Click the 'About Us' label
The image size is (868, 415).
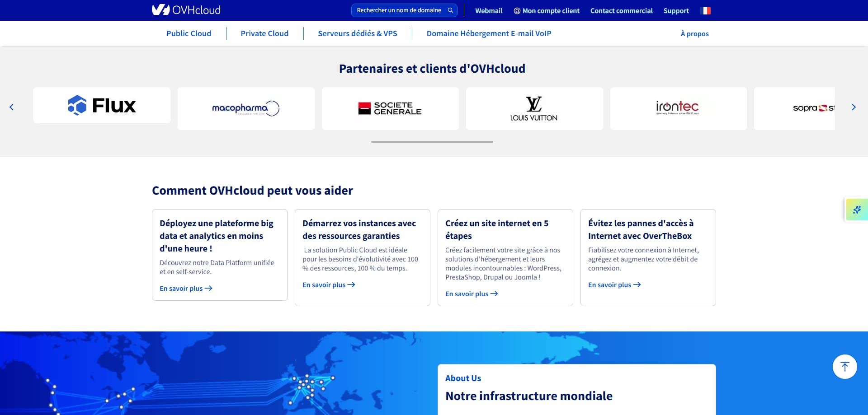click(x=463, y=378)
